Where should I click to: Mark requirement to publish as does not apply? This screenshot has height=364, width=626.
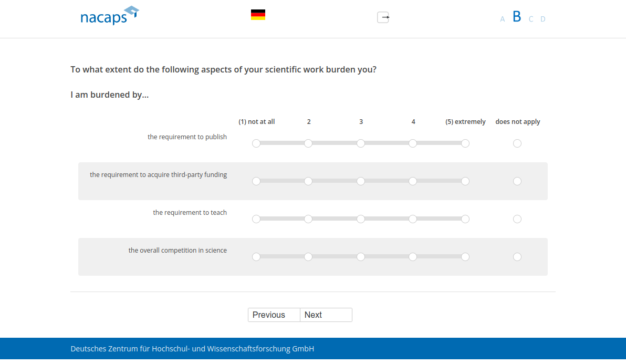coord(517,143)
